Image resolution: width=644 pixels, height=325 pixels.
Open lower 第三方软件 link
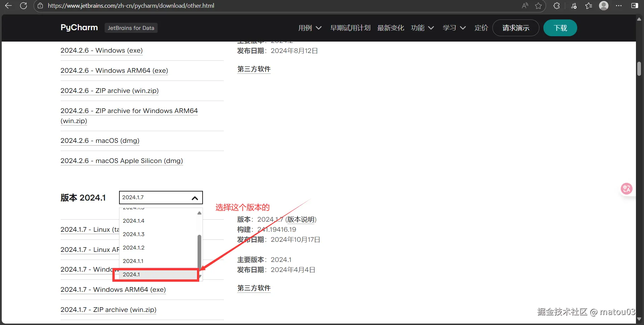tap(254, 288)
